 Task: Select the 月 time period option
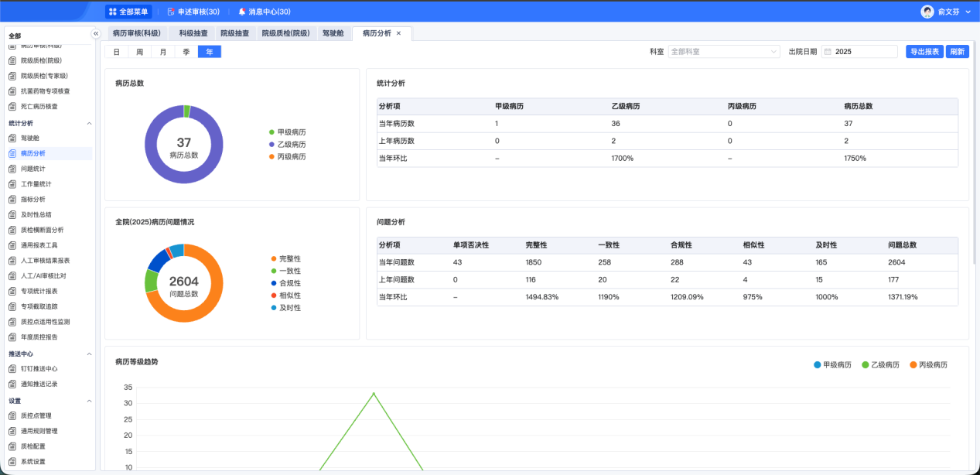pyautogui.click(x=162, y=52)
